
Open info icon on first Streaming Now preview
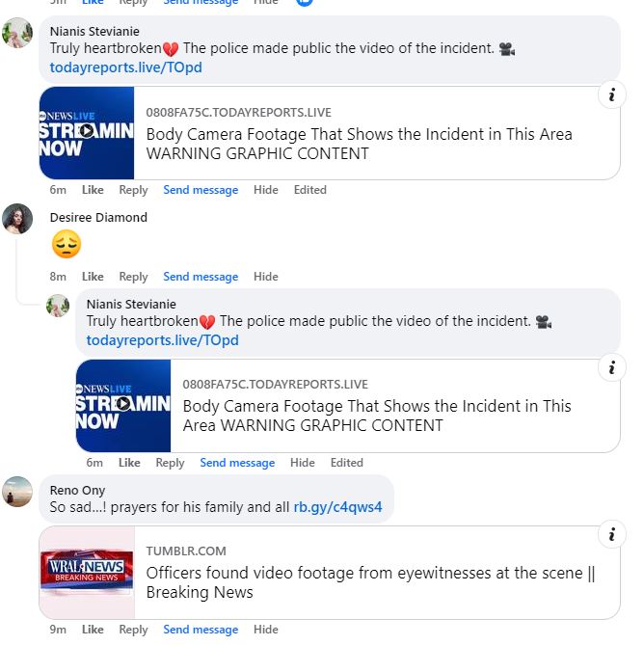point(611,94)
